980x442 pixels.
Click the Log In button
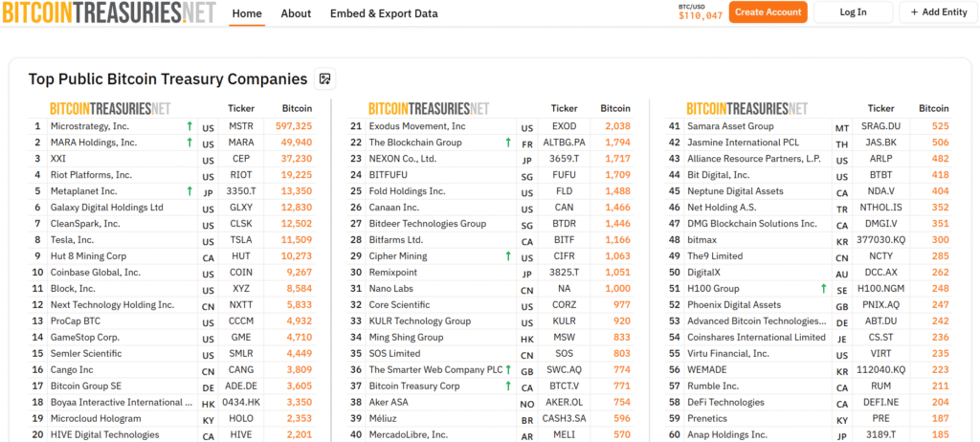[x=853, y=12]
